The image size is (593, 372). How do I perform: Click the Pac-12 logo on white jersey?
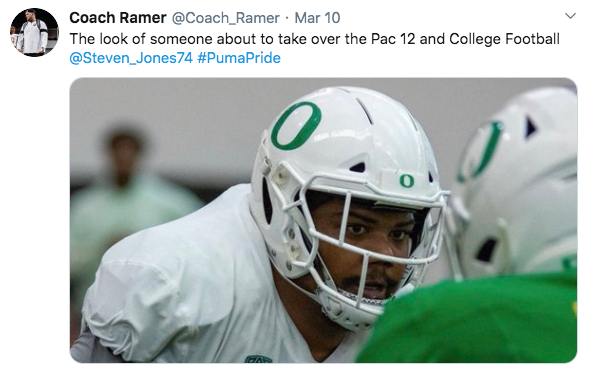258,359
